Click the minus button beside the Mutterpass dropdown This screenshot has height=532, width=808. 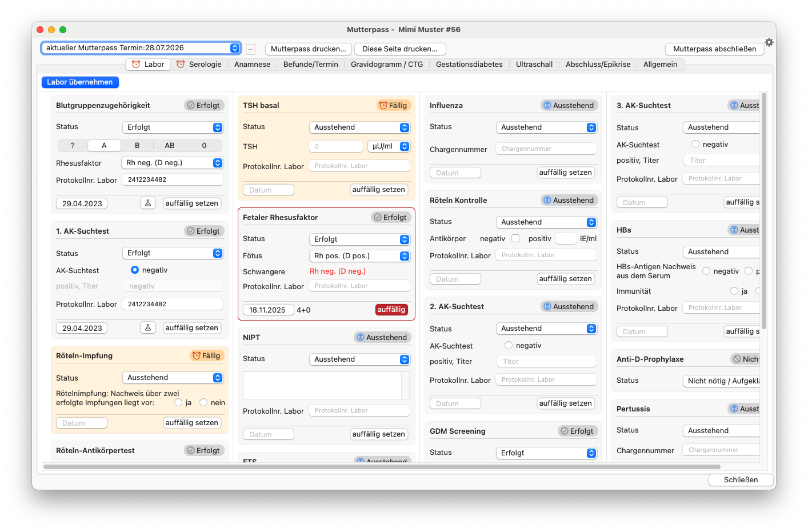(250, 49)
